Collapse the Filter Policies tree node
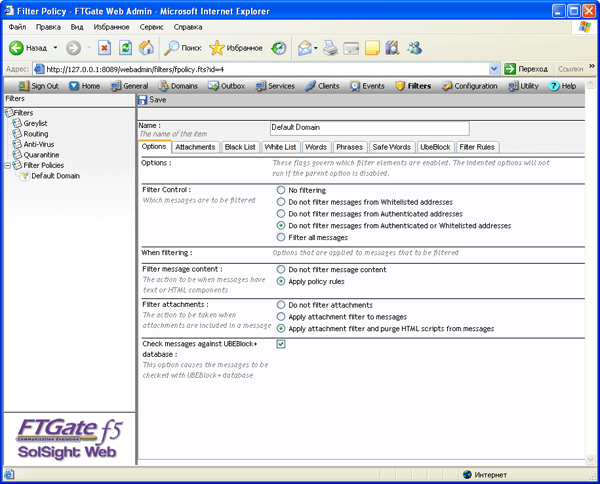The image size is (600, 484). coord(7,165)
